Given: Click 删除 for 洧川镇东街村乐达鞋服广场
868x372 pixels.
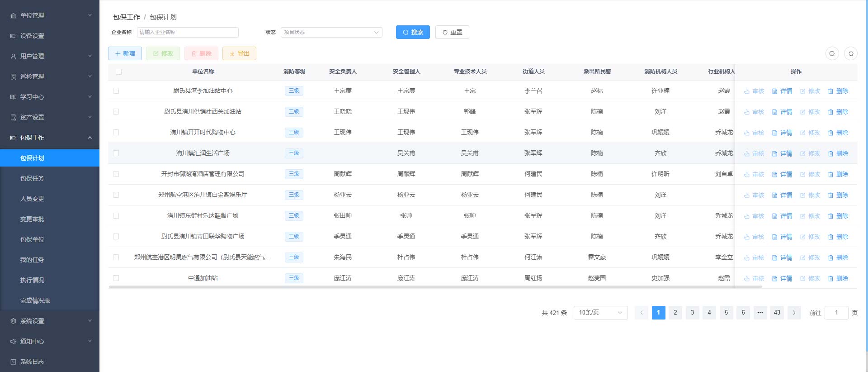Looking at the screenshot, I should tap(838, 216).
